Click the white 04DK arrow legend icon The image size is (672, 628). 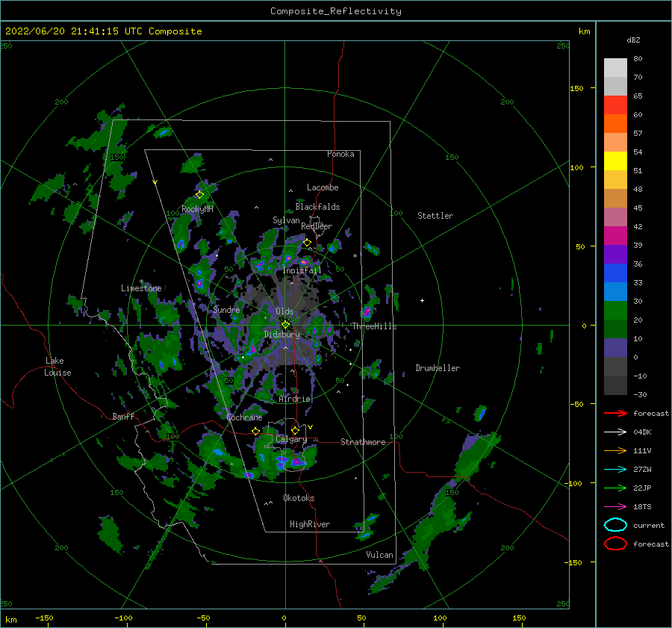[x=615, y=432]
